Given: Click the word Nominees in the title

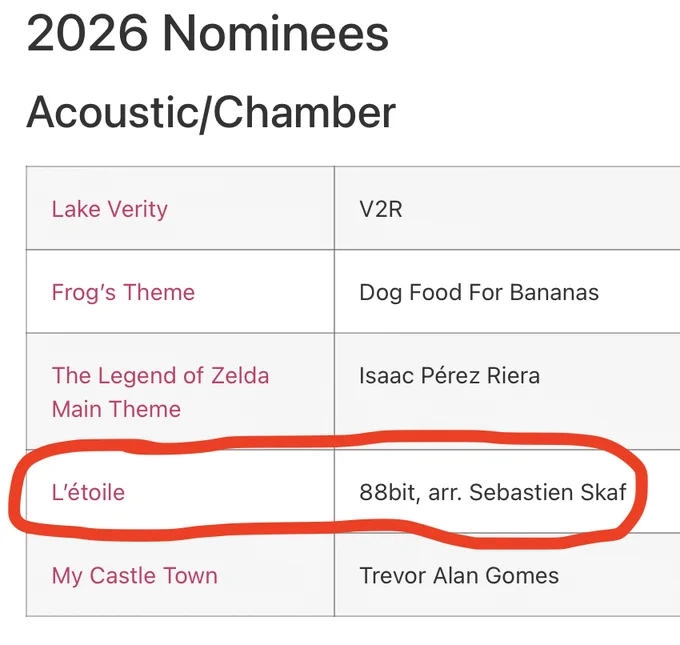Looking at the screenshot, I should [276, 34].
